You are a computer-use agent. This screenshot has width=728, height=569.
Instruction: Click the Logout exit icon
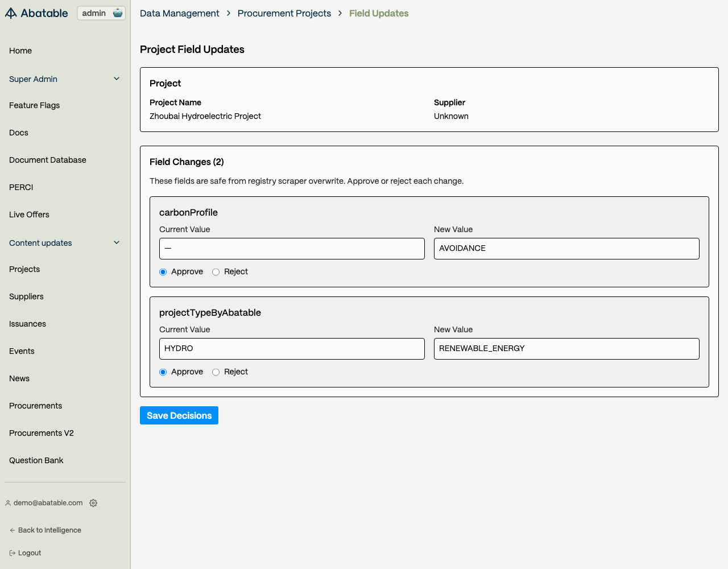(x=13, y=553)
